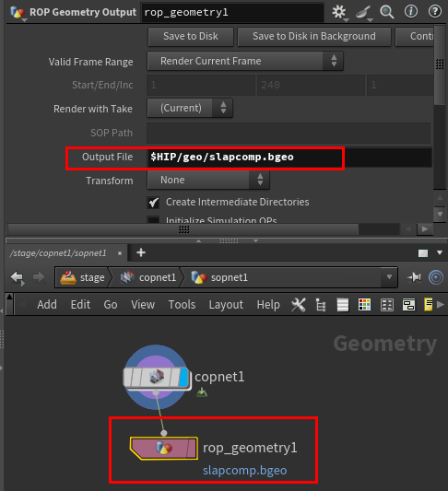
Task: Close the /stage/copnet1/sopnet1 tab
Action: (x=120, y=253)
